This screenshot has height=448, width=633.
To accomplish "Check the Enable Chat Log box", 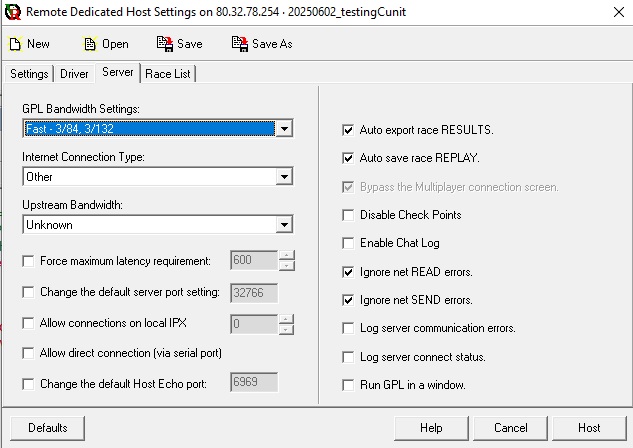I will (x=348, y=243).
